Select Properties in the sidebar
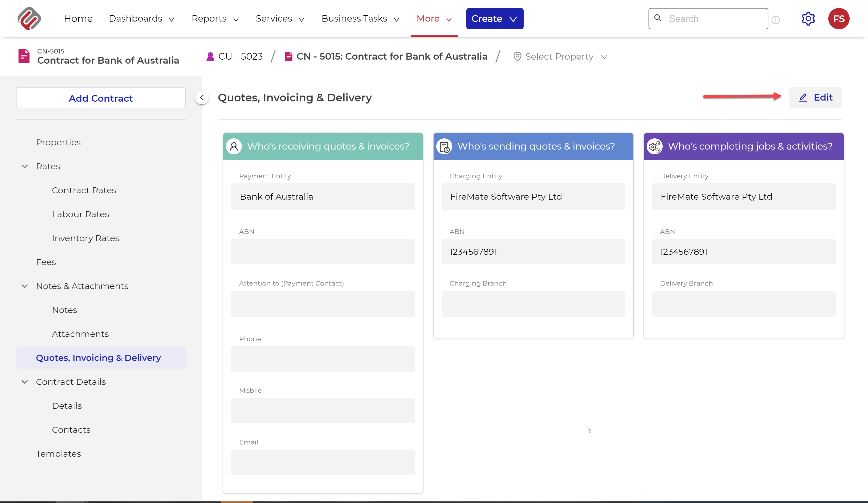The image size is (868, 503). pos(58,142)
